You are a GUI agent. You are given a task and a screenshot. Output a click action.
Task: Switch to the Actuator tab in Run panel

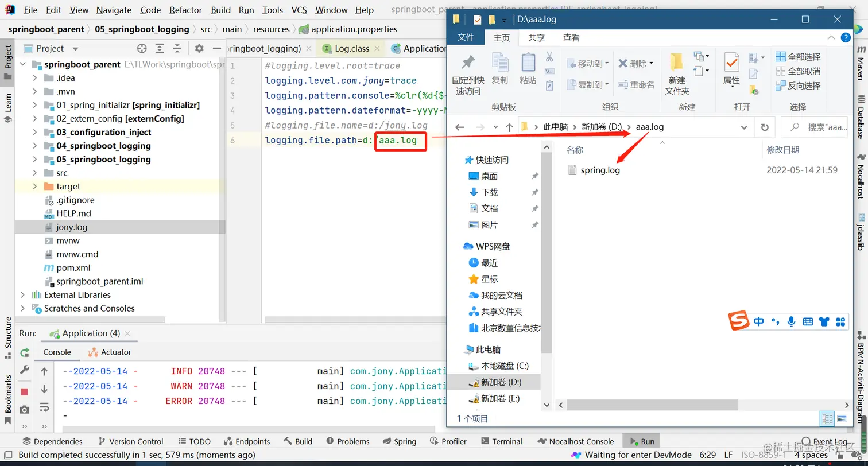pos(110,352)
